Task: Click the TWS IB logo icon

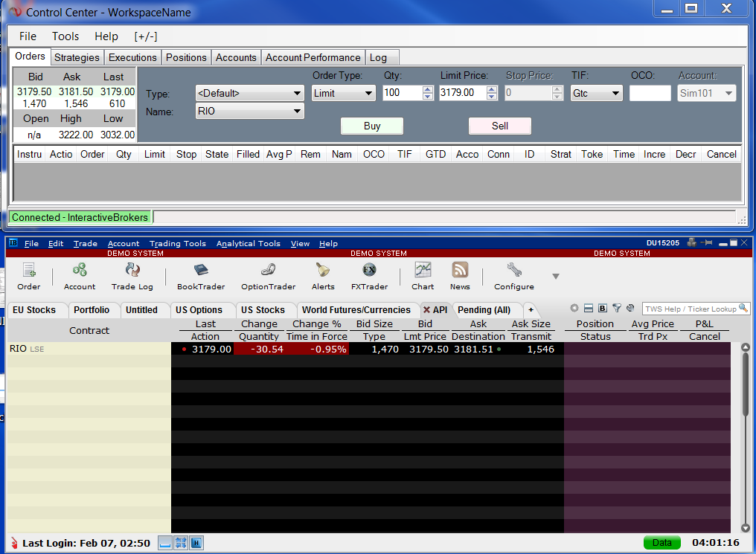Action: tap(13, 243)
